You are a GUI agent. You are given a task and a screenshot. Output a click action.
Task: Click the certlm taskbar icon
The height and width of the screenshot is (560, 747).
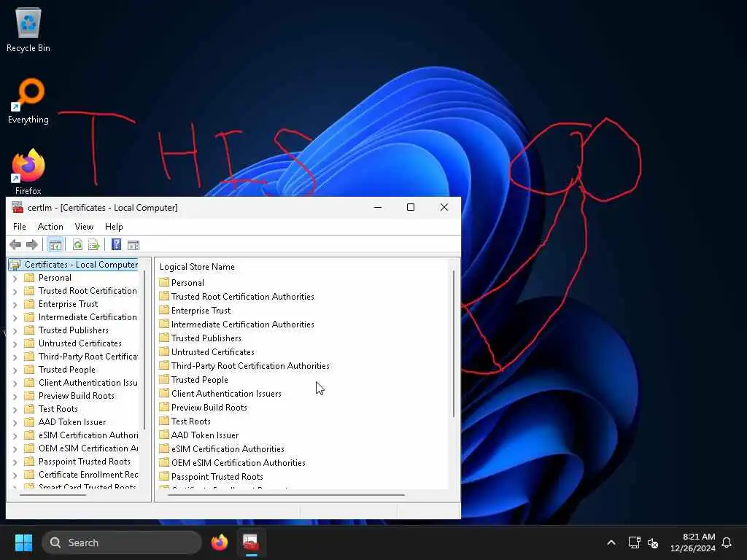point(251,542)
